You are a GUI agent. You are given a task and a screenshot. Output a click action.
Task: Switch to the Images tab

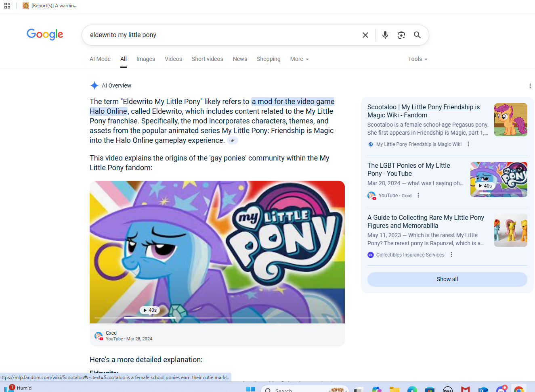[146, 59]
